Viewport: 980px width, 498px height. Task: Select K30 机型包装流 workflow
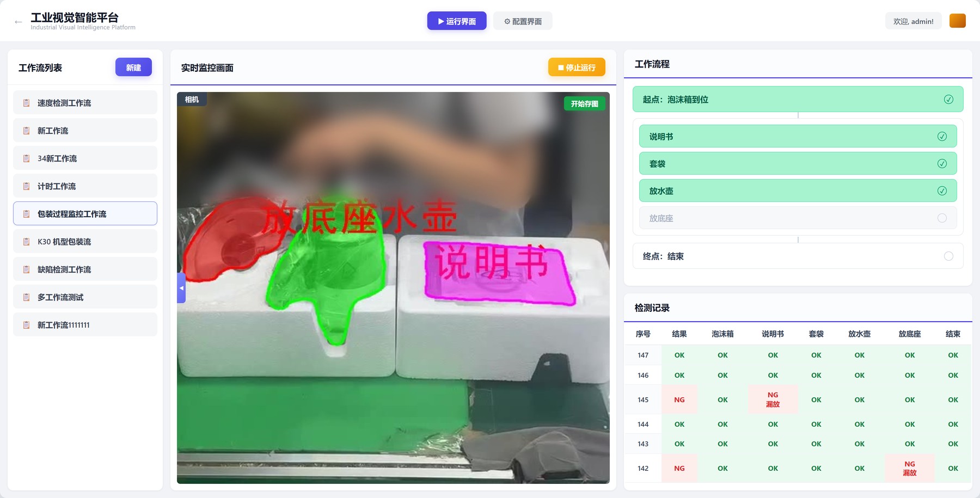pyautogui.click(x=85, y=242)
